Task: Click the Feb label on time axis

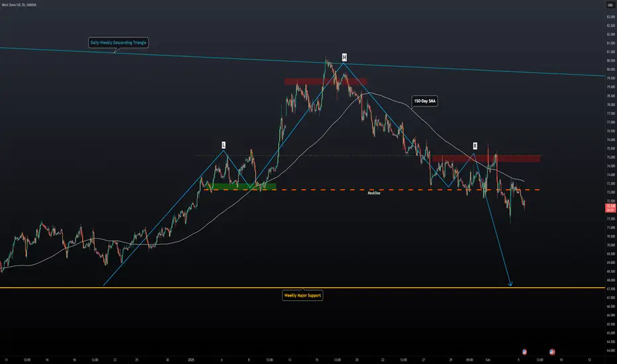Action: click(488, 359)
